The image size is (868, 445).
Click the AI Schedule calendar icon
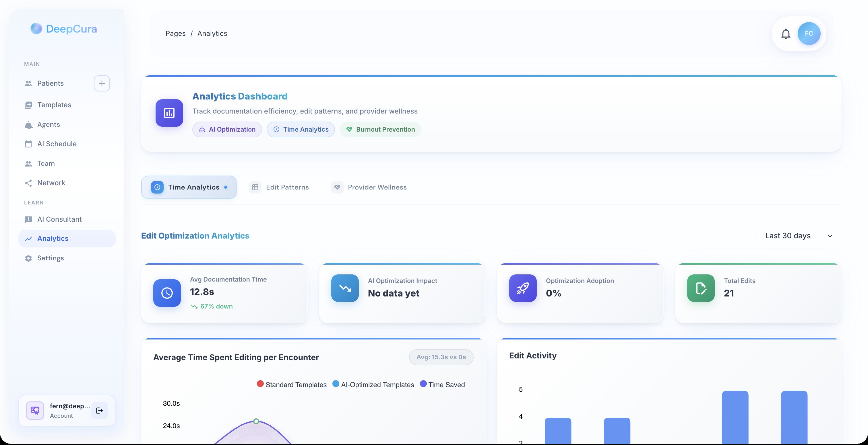coord(28,144)
